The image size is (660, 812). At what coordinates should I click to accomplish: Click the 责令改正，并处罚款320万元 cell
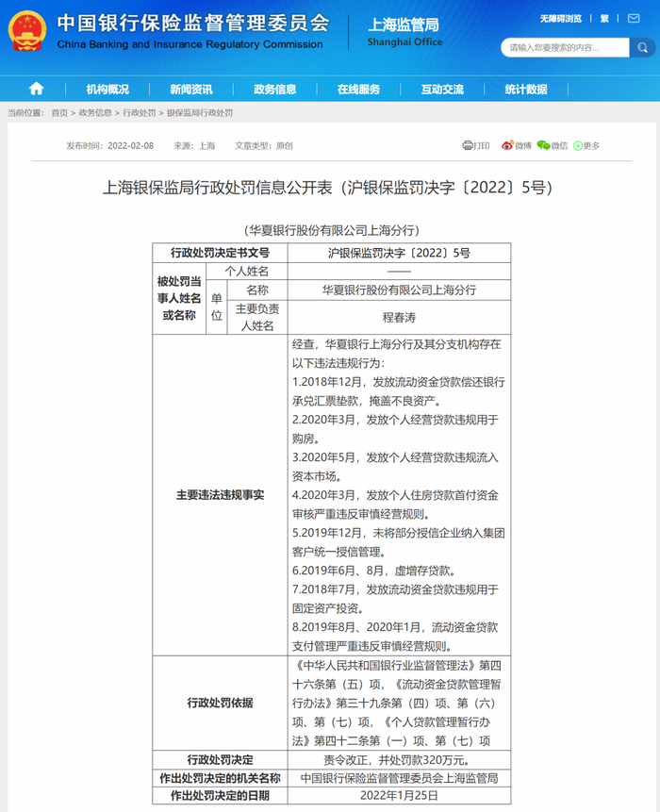[399, 760]
